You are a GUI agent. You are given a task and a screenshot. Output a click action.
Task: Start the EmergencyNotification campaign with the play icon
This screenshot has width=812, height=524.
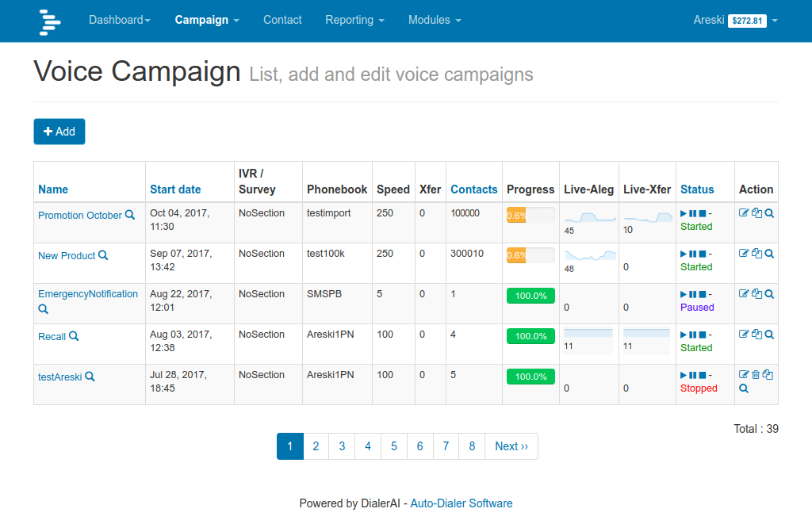684,294
